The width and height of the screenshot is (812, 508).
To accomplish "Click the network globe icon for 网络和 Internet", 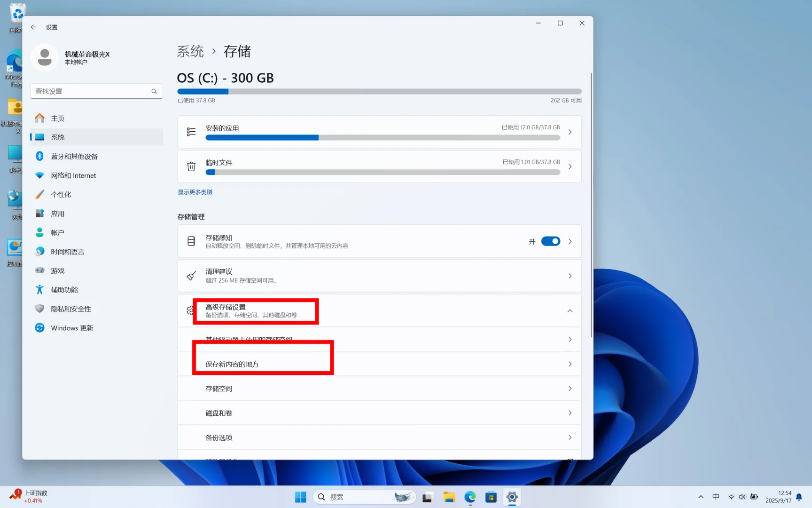I will tap(40, 175).
